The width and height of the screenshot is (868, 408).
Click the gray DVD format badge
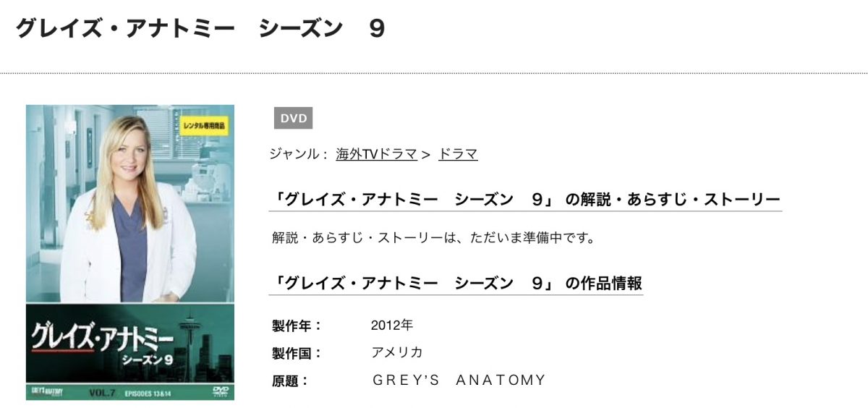pos(293,118)
